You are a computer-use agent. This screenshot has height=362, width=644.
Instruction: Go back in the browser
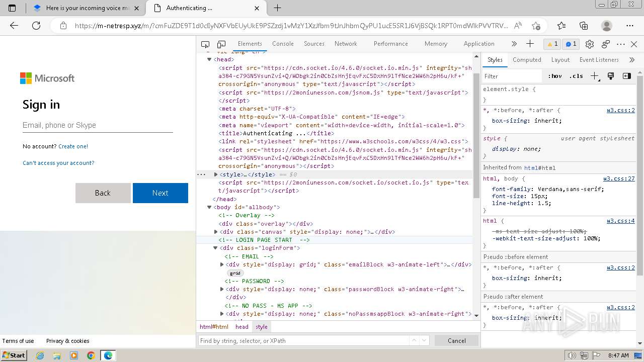14,26
